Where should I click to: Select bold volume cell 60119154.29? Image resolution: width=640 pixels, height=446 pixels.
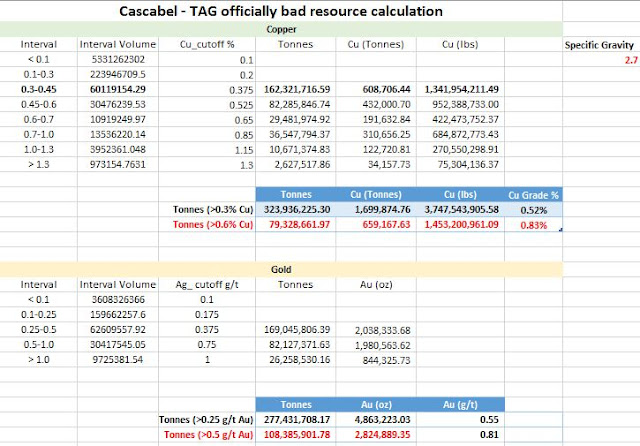(118, 89)
